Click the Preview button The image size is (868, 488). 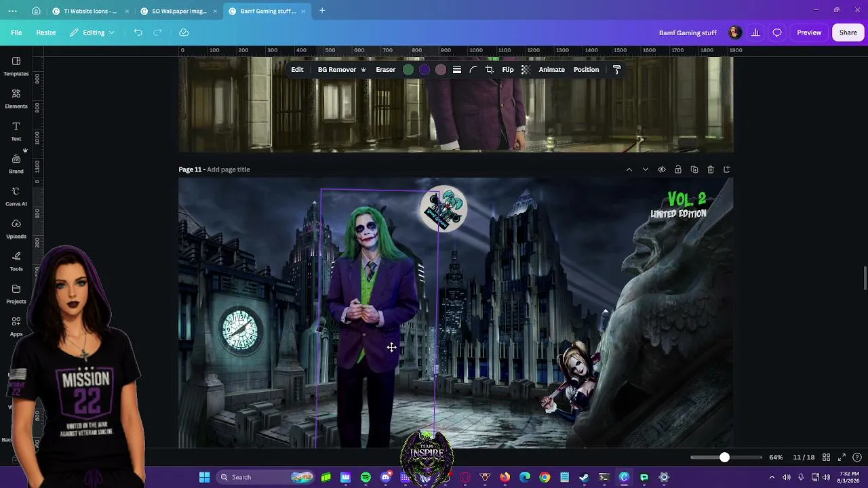(809, 33)
